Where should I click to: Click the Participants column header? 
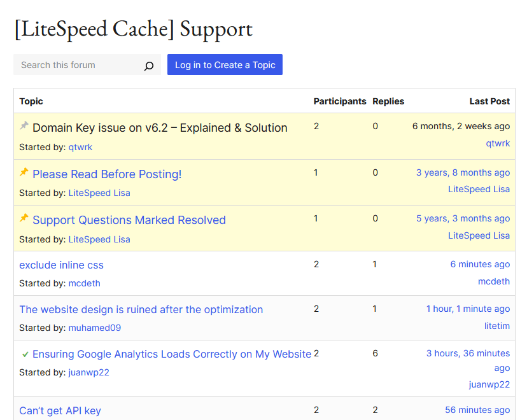[340, 101]
